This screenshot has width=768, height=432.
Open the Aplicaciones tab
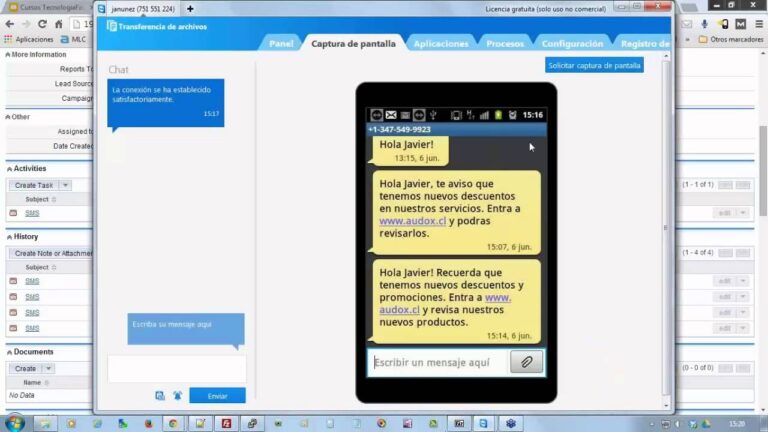pyautogui.click(x=441, y=44)
